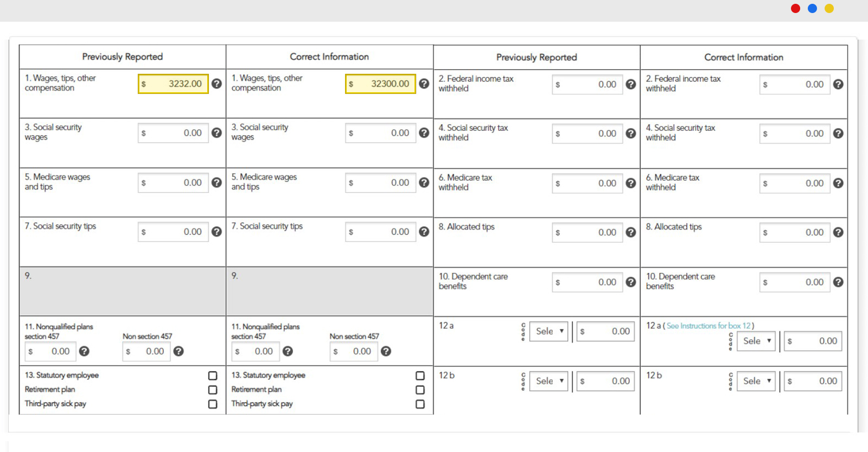Open Correct Information 12b code dropdown
868x452 pixels.
click(x=757, y=381)
